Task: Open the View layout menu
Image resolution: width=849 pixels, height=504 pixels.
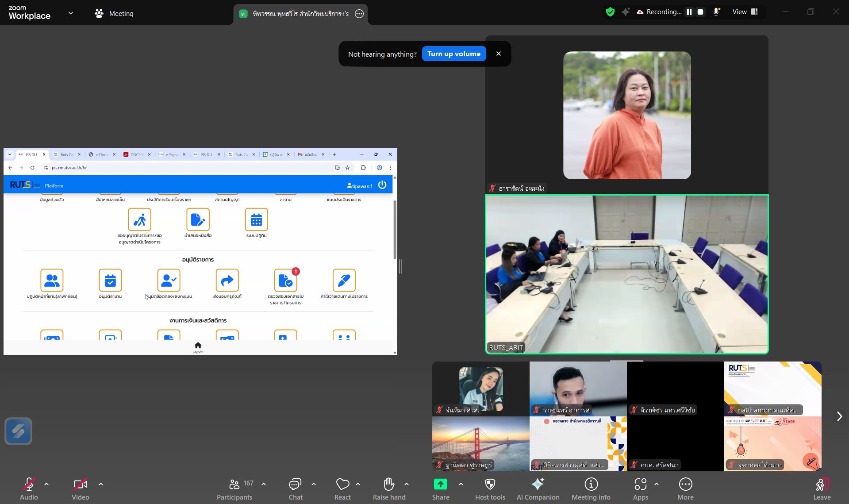Action: point(745,12)
